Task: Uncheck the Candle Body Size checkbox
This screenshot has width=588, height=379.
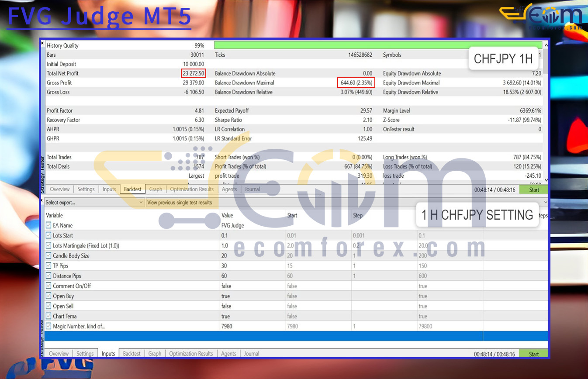Action: [x=48, y=255]
